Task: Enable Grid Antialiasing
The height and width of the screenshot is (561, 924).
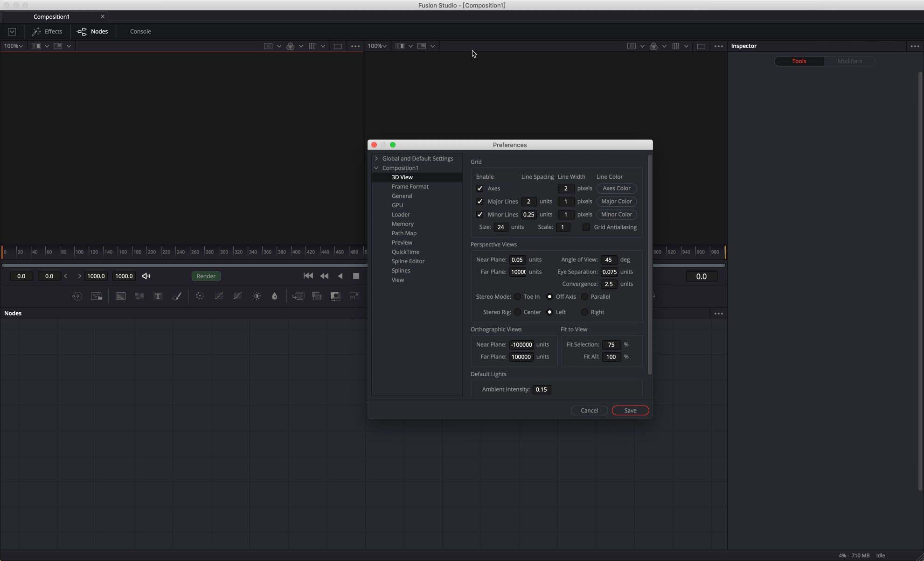Action: (x=586, y=227)
